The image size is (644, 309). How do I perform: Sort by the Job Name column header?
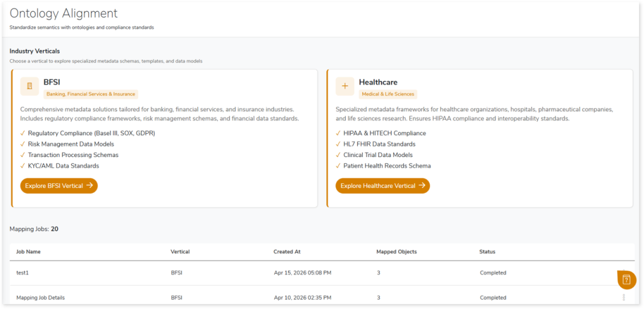[x=28, y=252]
